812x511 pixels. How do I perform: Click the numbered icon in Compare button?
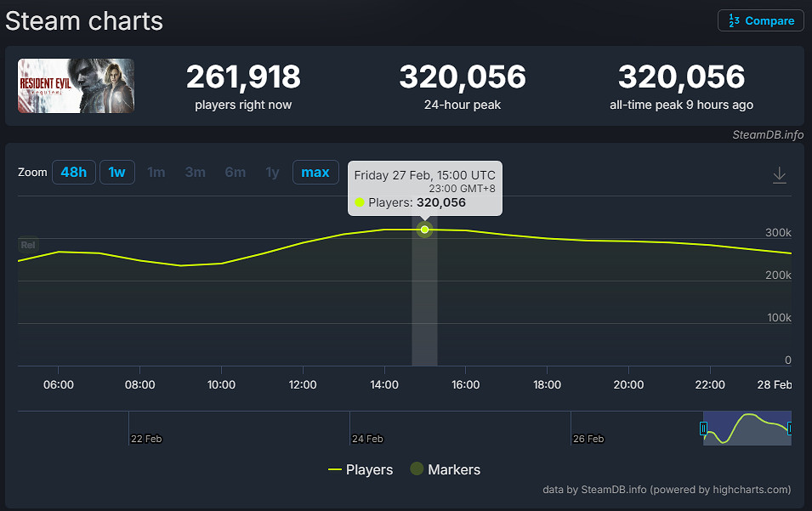pyautogui.click(x=733, y=21)
